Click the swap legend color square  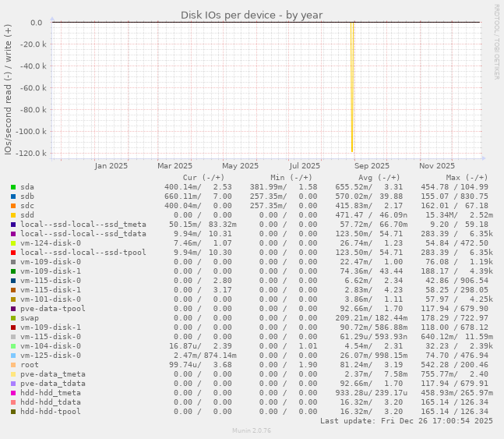click(x=13, y=318)
